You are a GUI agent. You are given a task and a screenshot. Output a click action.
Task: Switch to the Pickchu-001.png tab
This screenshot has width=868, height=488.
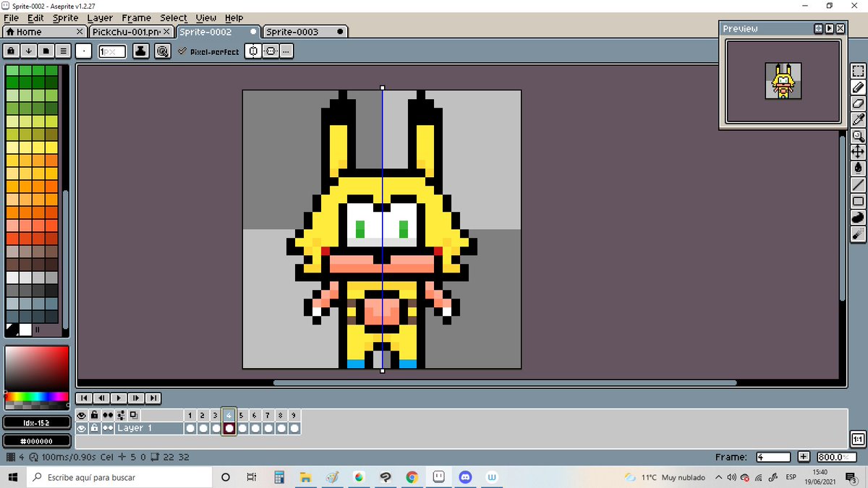coord(131,32)
